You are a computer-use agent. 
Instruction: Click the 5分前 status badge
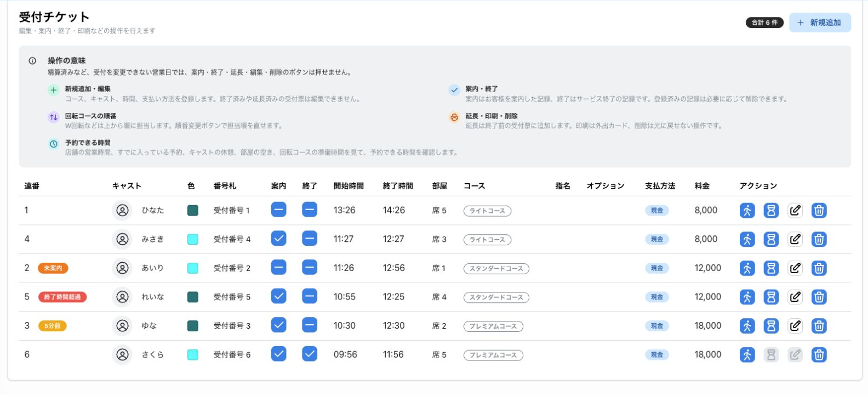[x=53, y=326]
